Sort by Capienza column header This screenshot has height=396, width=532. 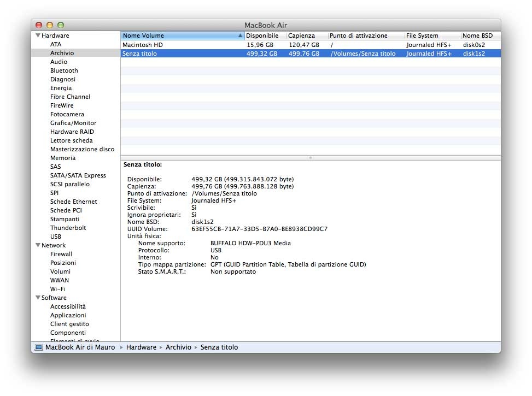coord(302,36)
